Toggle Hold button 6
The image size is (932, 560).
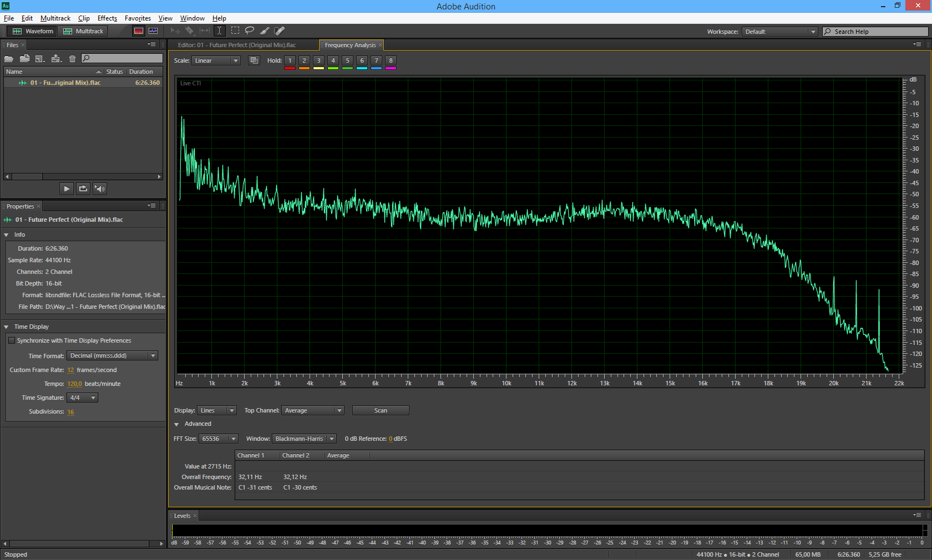[x=362, y=60]
